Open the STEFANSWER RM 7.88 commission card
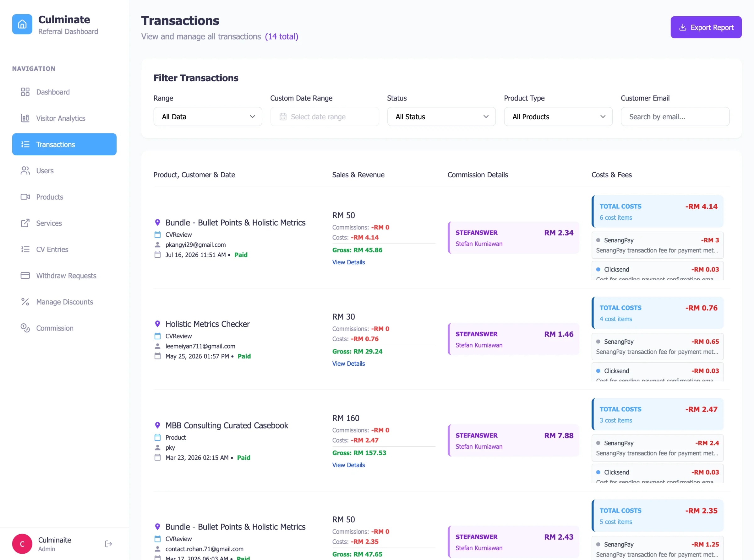 514,440
